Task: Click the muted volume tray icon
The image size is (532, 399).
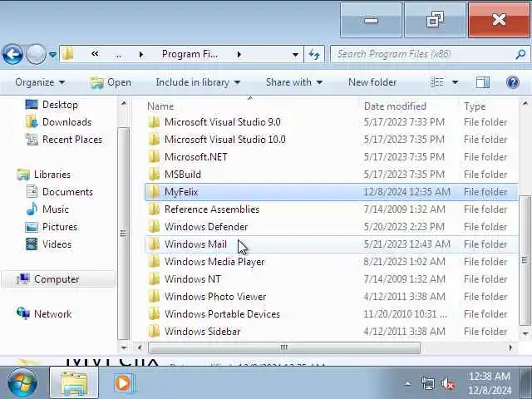Action: pos(448,384)
